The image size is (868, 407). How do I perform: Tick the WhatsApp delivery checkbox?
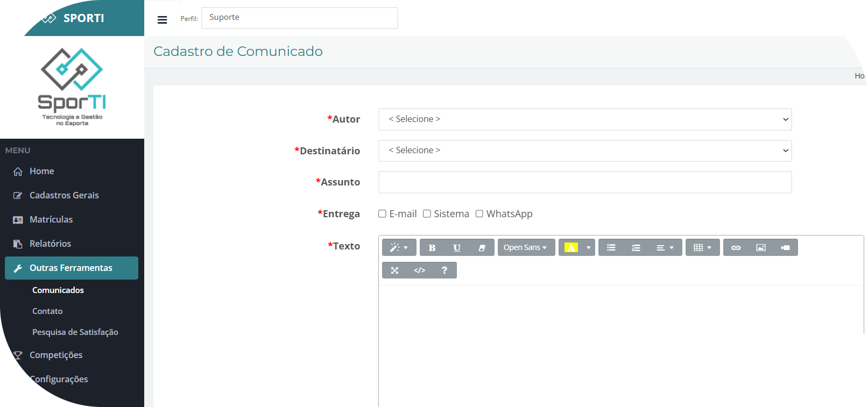coord(479,214)
